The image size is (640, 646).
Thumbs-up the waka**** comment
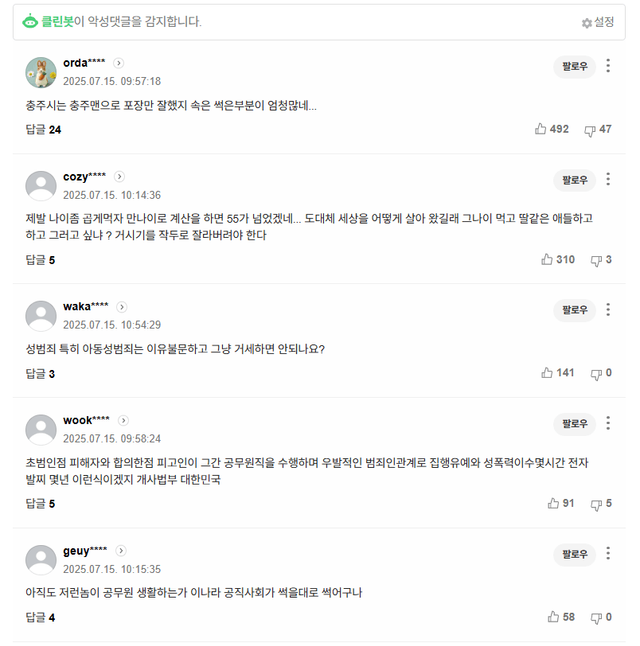click(x=547, y=373)
